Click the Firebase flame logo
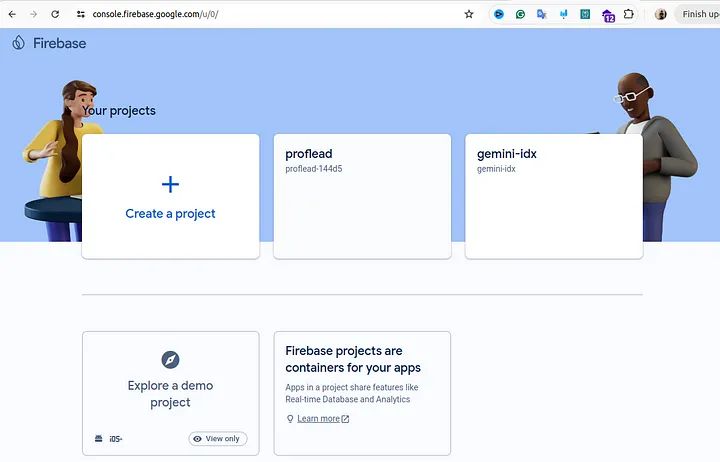The width and height of the screenshot is (720, 462). point(18,43)
